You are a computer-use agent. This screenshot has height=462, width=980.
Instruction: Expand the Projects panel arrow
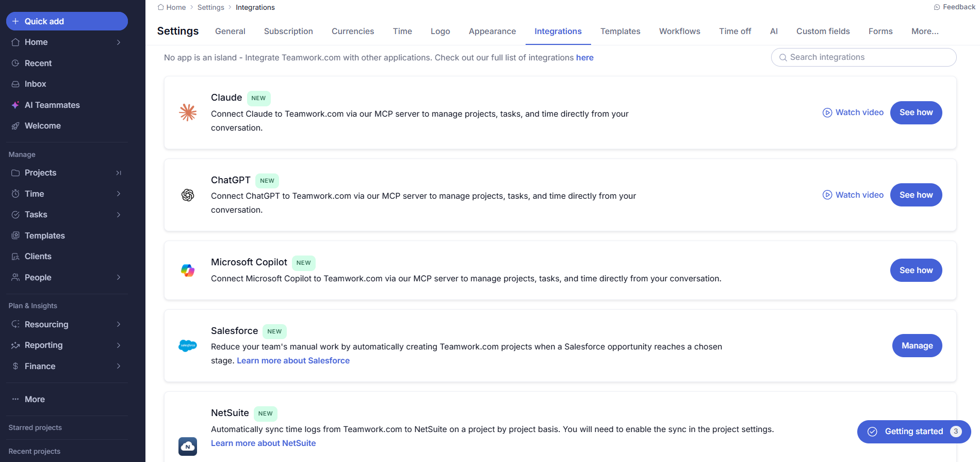(x=119, y=173)
